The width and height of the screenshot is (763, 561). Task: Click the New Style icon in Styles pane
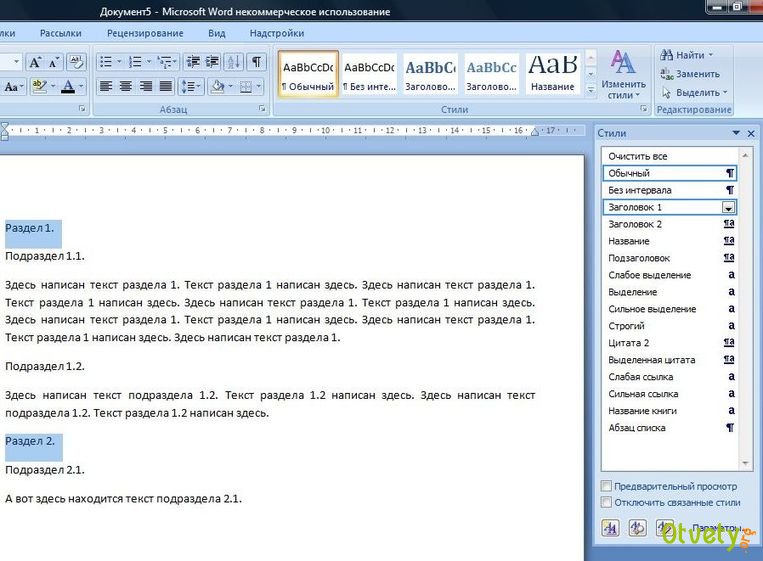(x=610, y=528)
